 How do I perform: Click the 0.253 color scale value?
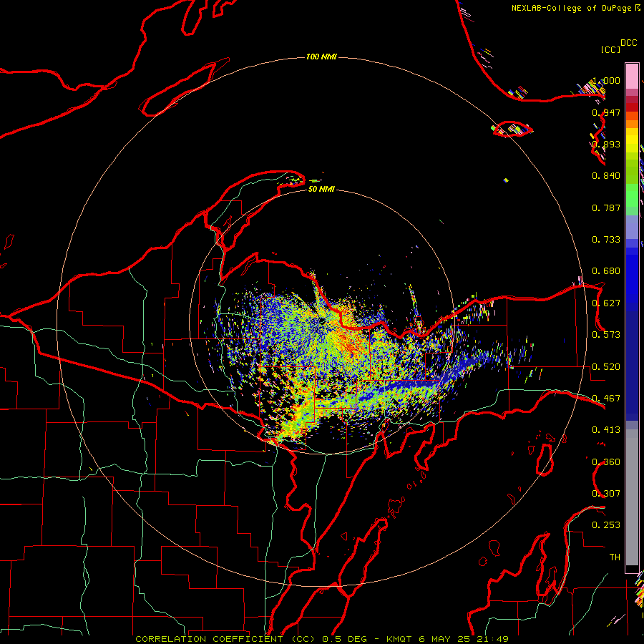click(606, 525)
